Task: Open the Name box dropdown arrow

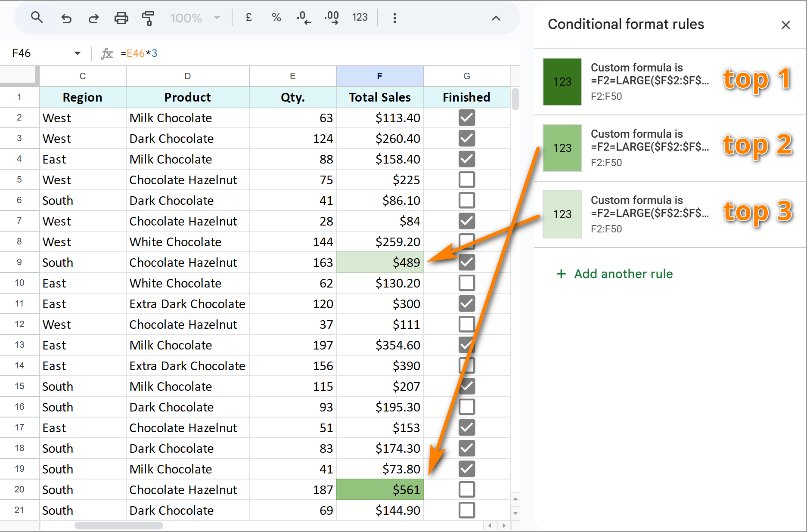Action: point(78,53)
